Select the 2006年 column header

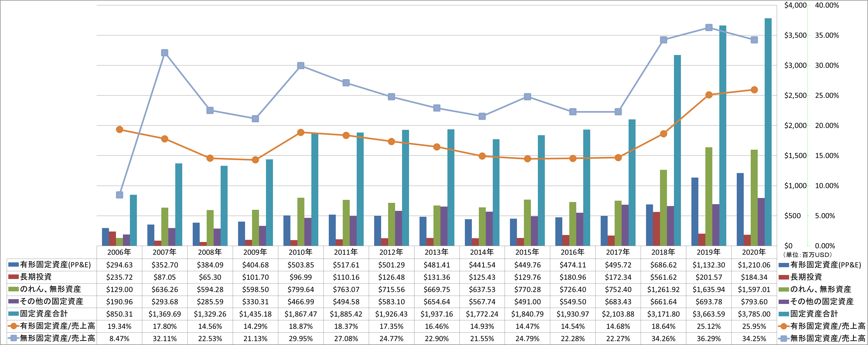coord(119,252)
